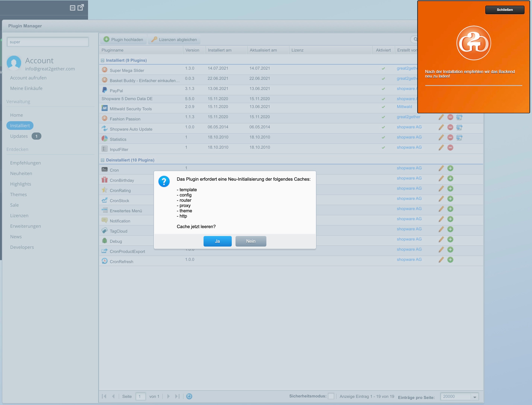Click the pencil edit icon for Fashion Passion

click(x=441, y=117)
